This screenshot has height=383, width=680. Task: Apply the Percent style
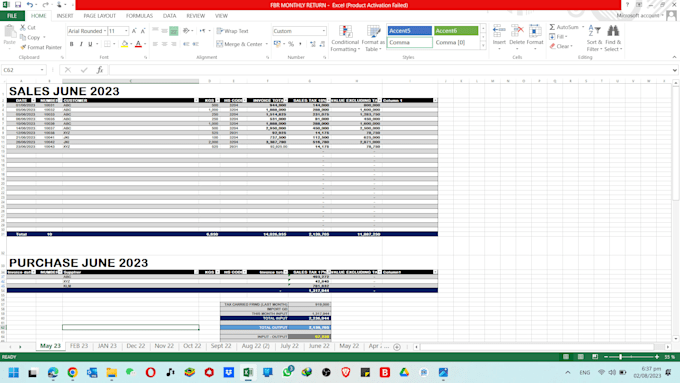[291, 44]
